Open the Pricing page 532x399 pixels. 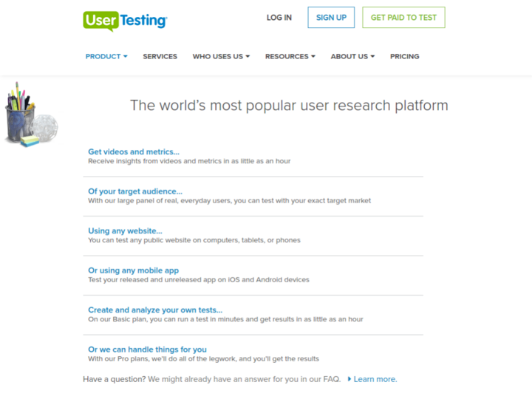[x=404, y=56]
